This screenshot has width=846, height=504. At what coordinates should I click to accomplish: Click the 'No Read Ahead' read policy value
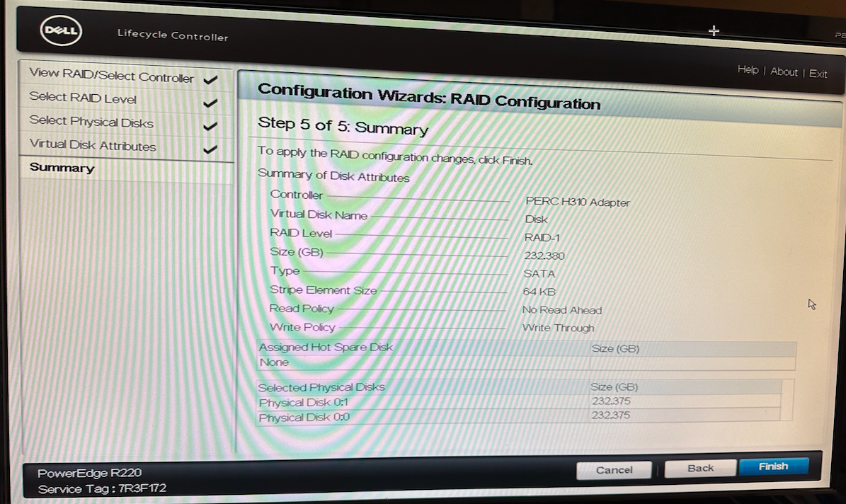(561, 310)
